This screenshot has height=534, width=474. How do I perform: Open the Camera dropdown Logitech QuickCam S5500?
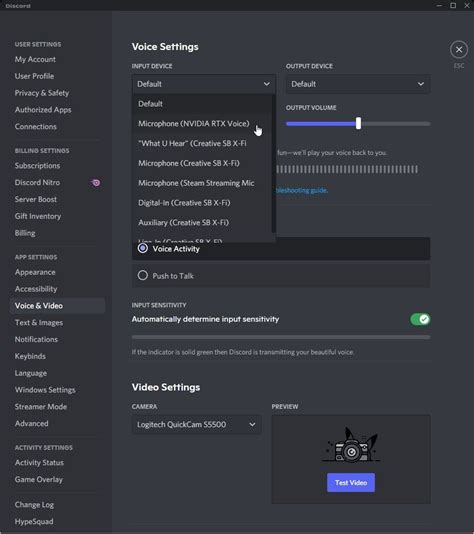coord(196,424)
